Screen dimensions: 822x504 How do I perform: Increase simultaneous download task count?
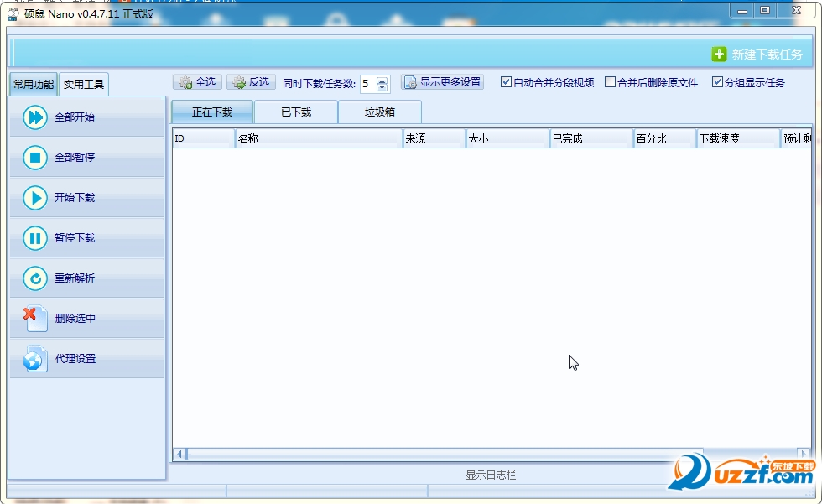pos(382,81)
